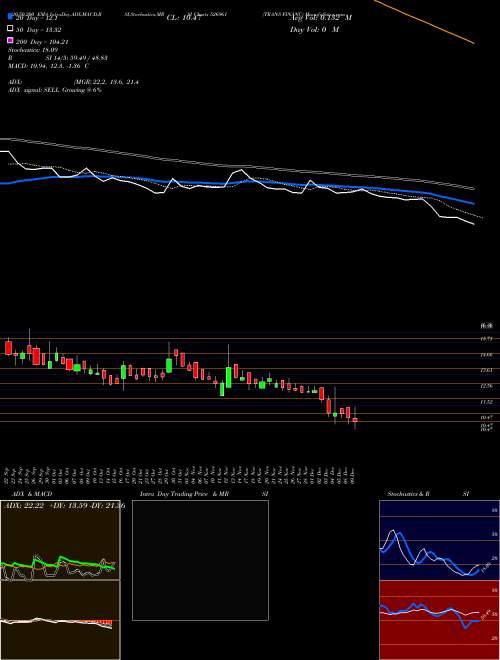The width and height of the screenshot is (500, 660).
Task: Click the 'Avg Vol: 0.132 M' label
Action: [321, 18]
